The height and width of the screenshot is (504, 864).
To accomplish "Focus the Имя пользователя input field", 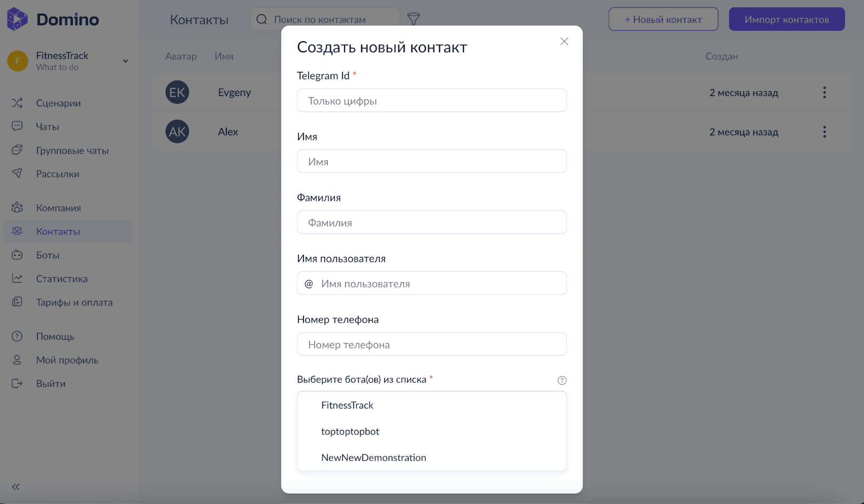I will tap(432, 283).
